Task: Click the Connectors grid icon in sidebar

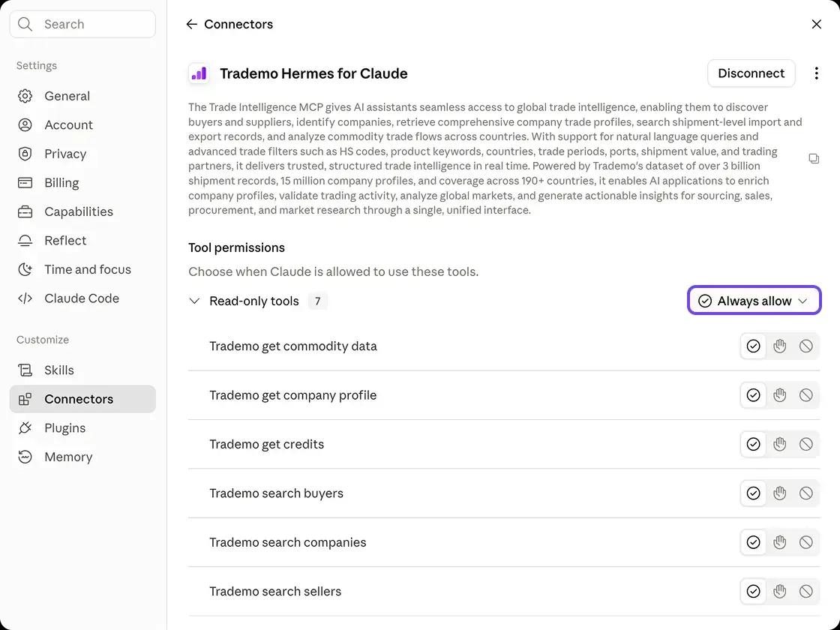Action: 25,399
